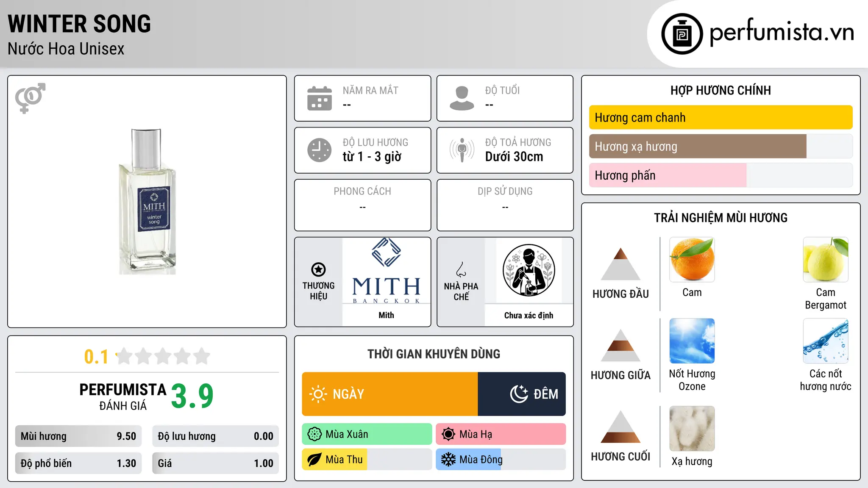This screenshot has width=868, height=488.
Task: Click the moon icon in the Đêm bar
Action: pyautogui.click(x=519, y=394)
